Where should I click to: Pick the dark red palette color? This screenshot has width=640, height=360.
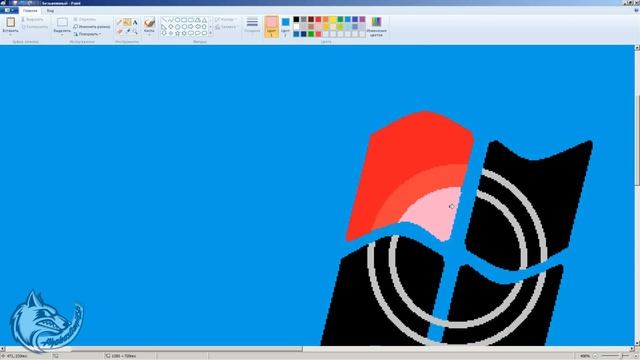pyautogui.click(x=311, y=19)
